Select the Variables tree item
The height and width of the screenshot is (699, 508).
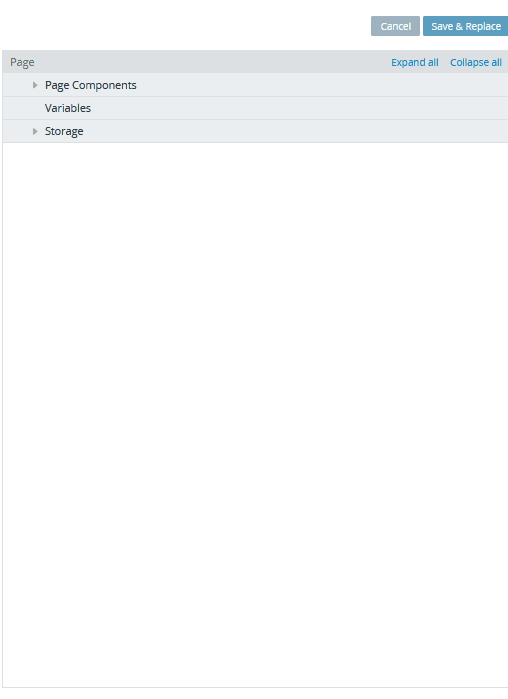click(68, 108)
